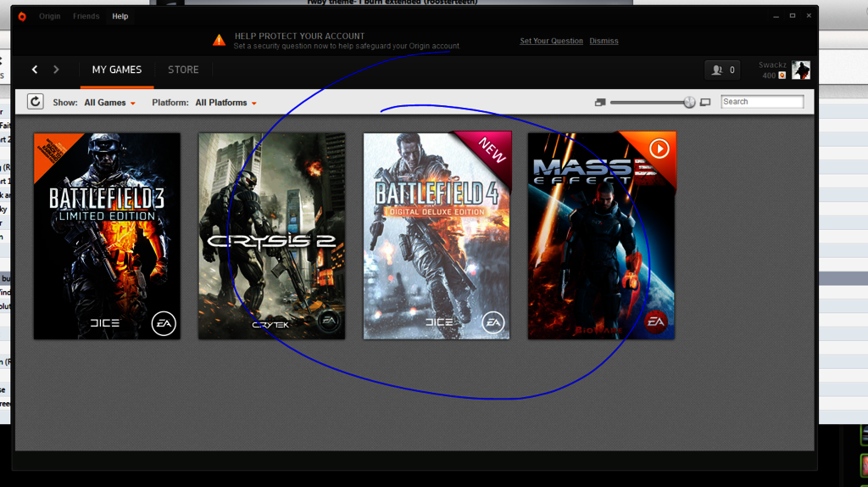
Task: Click the small tile size icon
Action: click(600, 103)
